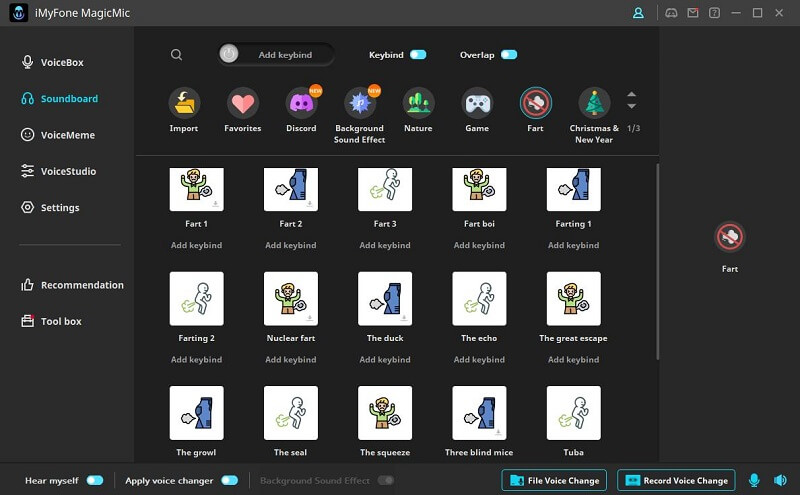Screen dimensions: 800x495
Task: Select the Fart category icon in category row
Action: (x=535, y=103)
